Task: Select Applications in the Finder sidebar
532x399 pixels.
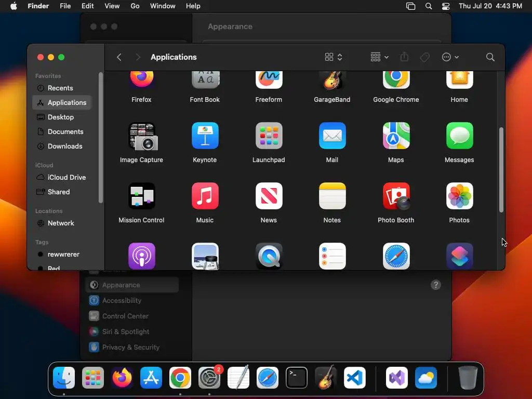Action: pos(62,102)
